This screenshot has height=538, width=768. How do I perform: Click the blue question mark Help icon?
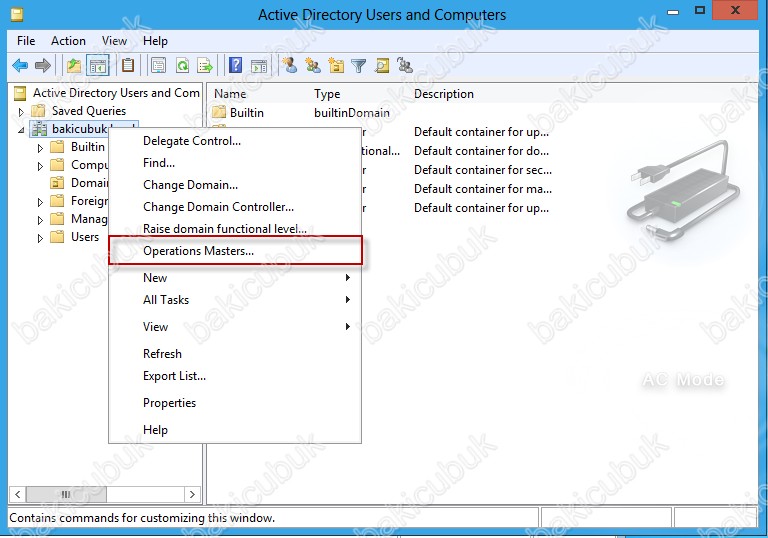point(236,65)
